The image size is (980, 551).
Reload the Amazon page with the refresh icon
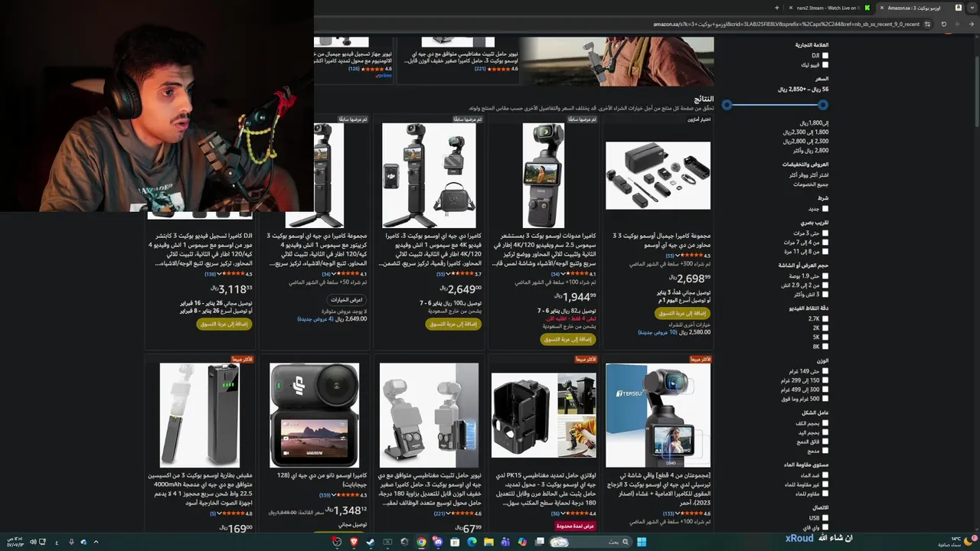point(944,24)
